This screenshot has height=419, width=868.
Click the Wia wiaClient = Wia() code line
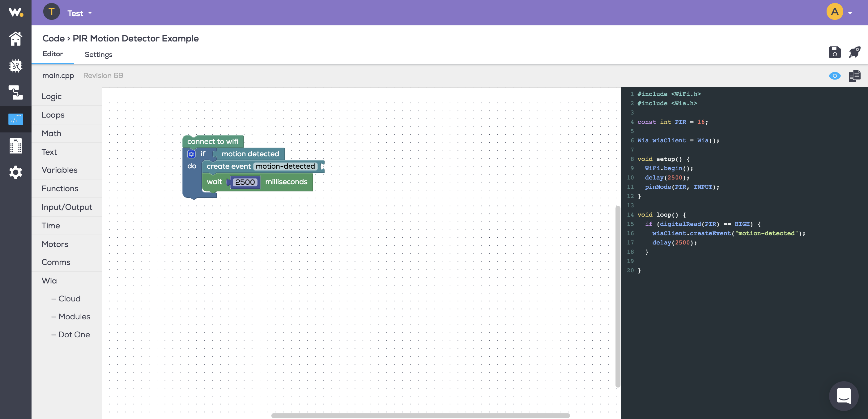(678, 140)
